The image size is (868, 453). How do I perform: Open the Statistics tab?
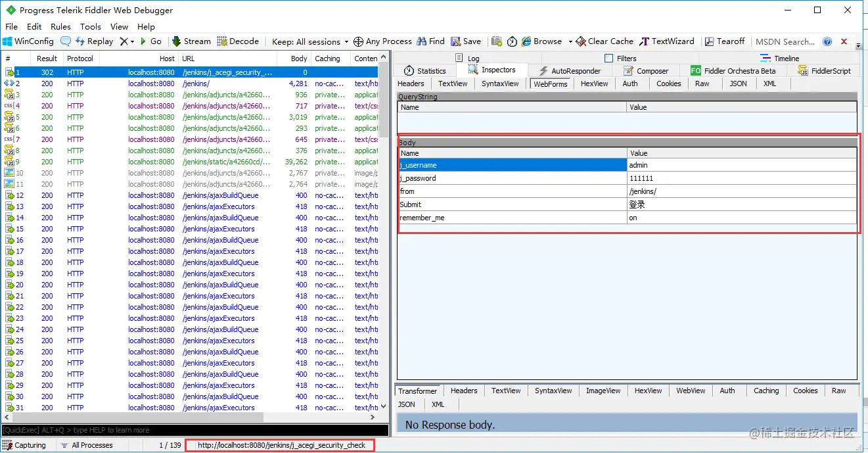point(425,70)
